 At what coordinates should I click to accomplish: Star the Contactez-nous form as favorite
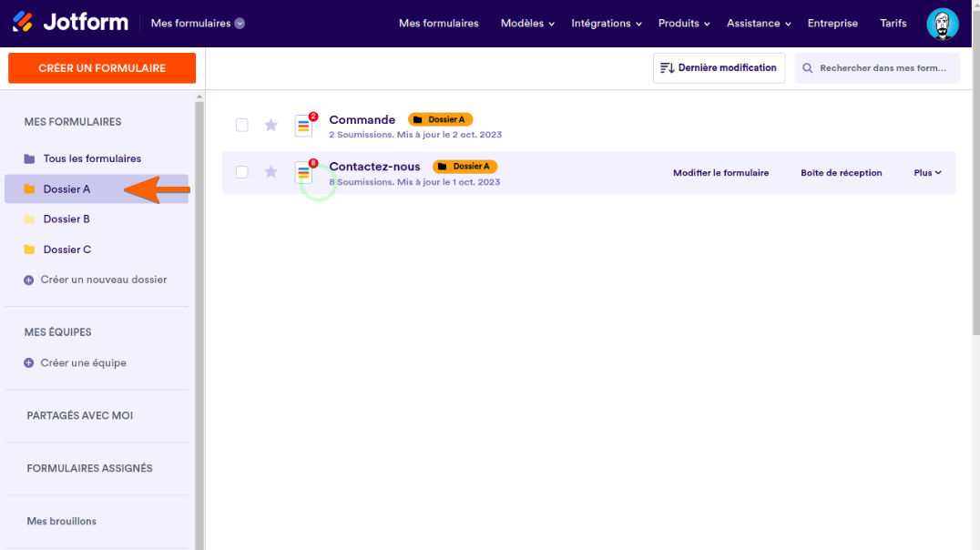point(271,172)
